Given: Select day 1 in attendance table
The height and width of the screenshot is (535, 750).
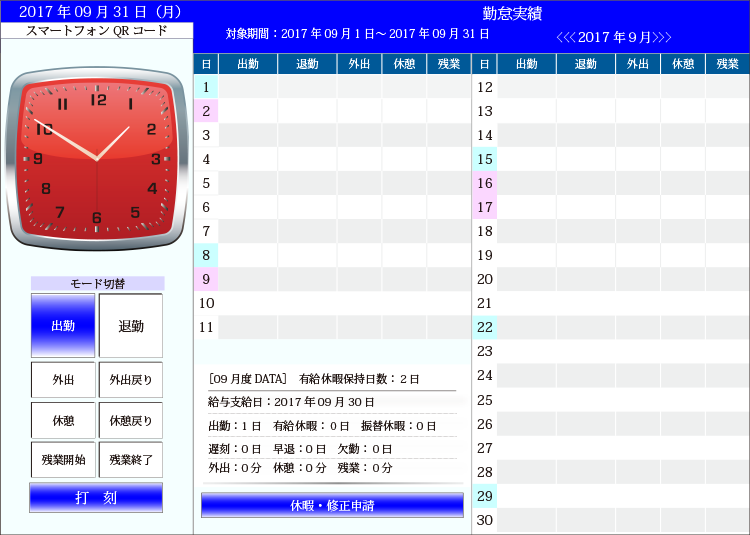Looking at the screenshot, I should coord(206,87).
